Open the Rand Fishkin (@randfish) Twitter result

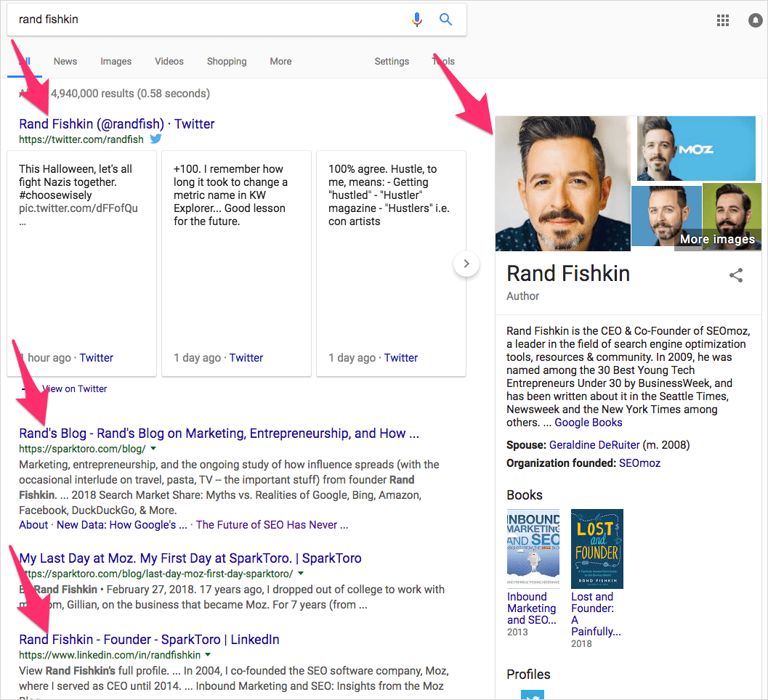[116, 124]
